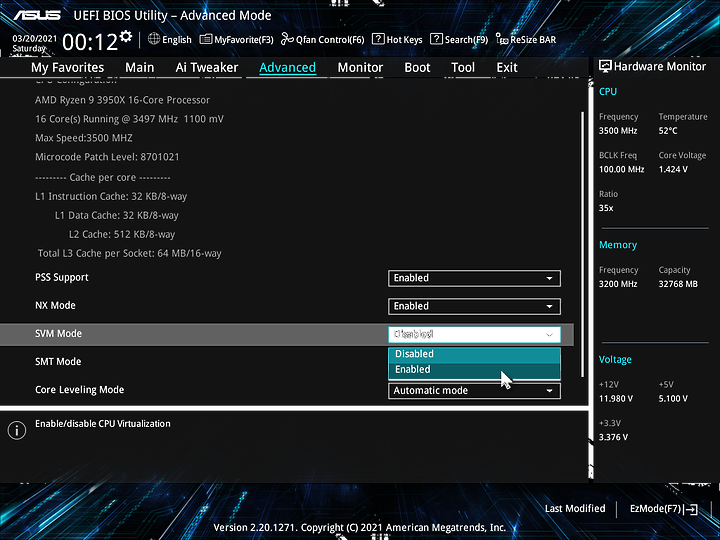This screenshot has width=720, height=540.
Task: Click the Hot Keys question mark icon
Action: pyautogui.click(x=378, y=39)
